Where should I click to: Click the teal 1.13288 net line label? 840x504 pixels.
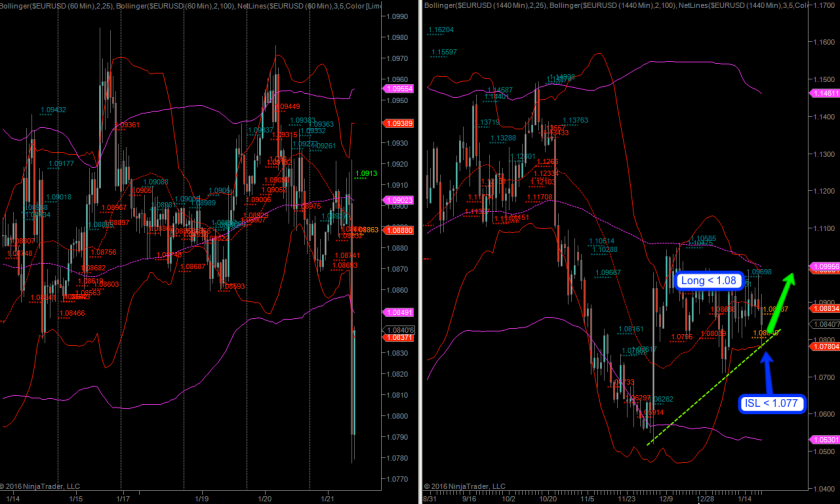503,138
